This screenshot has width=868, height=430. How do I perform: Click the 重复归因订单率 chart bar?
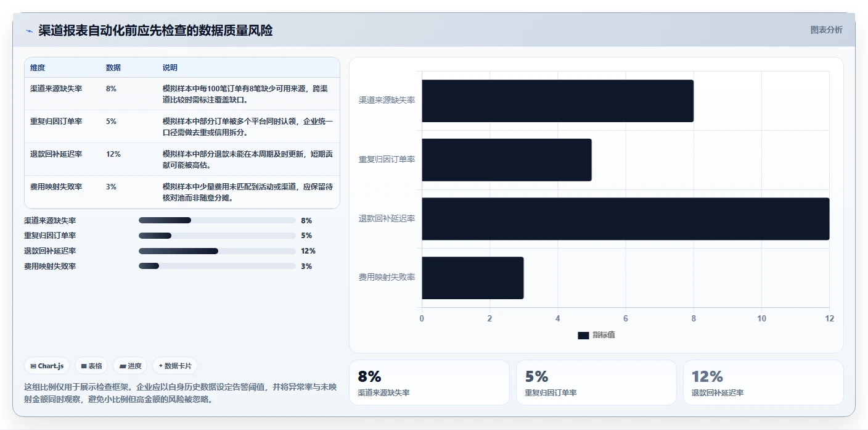(x=507, y=160)
